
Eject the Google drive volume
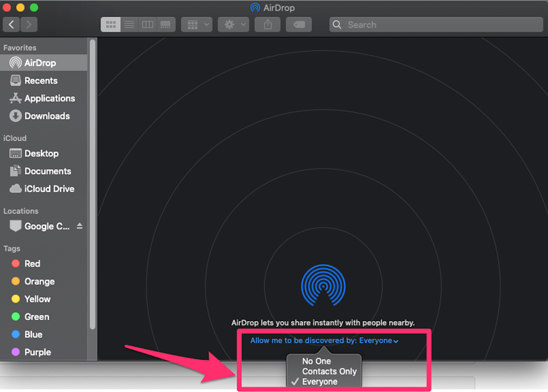(80, 226)
